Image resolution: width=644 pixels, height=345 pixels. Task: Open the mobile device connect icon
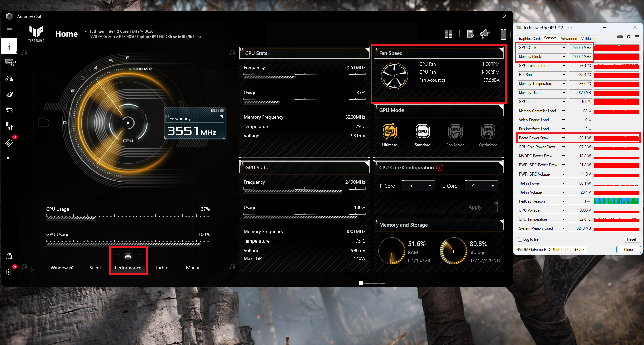pyautogui.click(x=503, y=34)
